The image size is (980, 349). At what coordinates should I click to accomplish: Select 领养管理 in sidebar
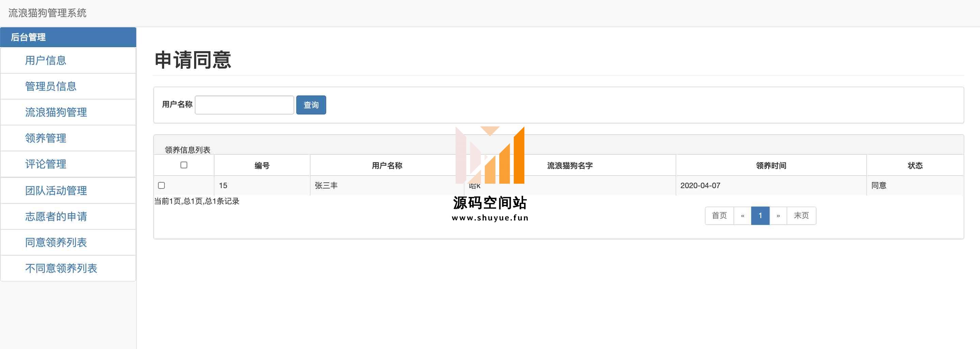pos(46,138)
